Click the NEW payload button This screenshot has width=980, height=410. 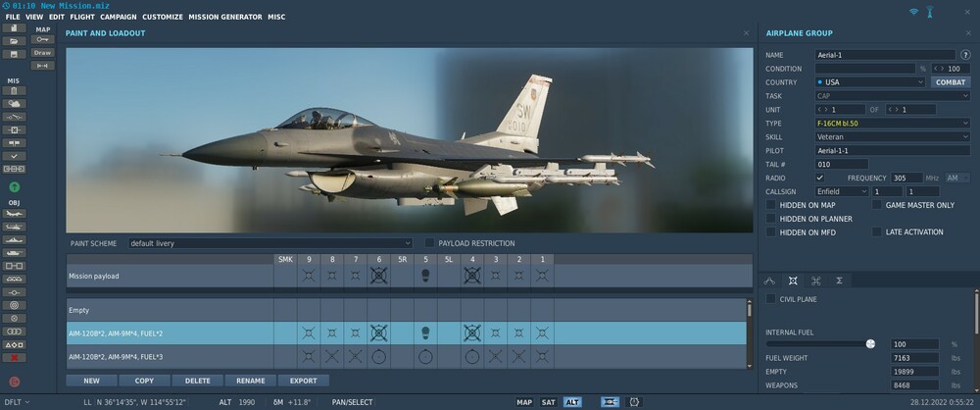[91, 381]
